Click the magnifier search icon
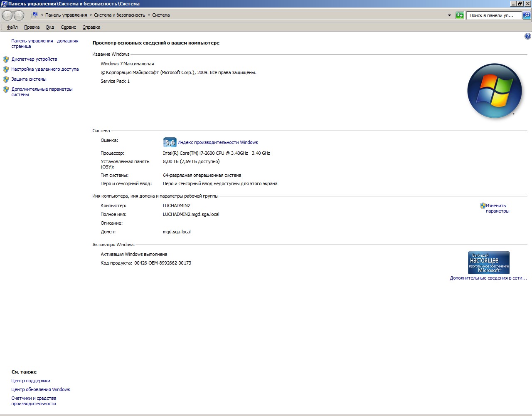 [527, 15]
